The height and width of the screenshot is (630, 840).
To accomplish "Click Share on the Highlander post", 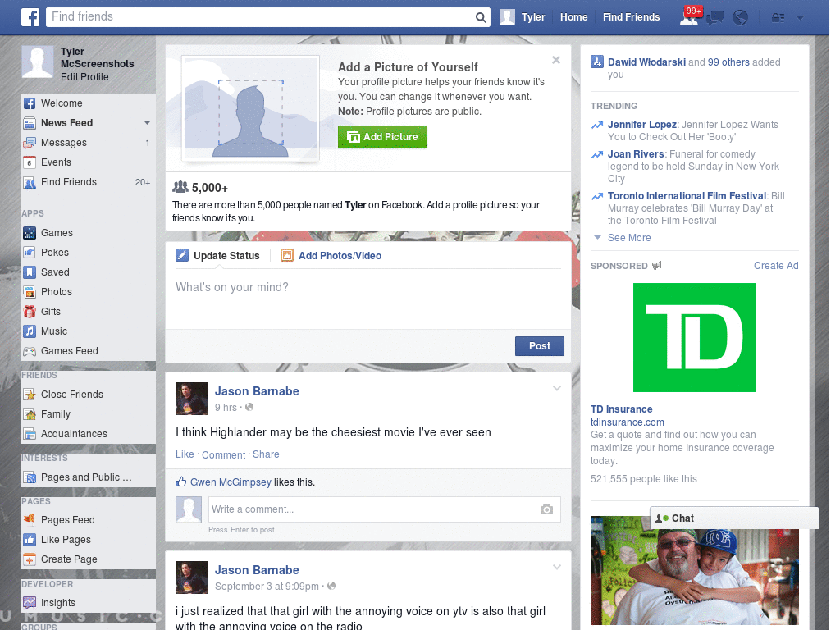I will pos(266,454).
